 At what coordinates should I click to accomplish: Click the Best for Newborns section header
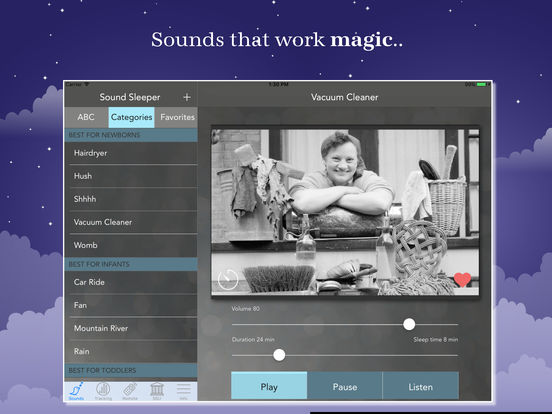[x=131, y=135]
